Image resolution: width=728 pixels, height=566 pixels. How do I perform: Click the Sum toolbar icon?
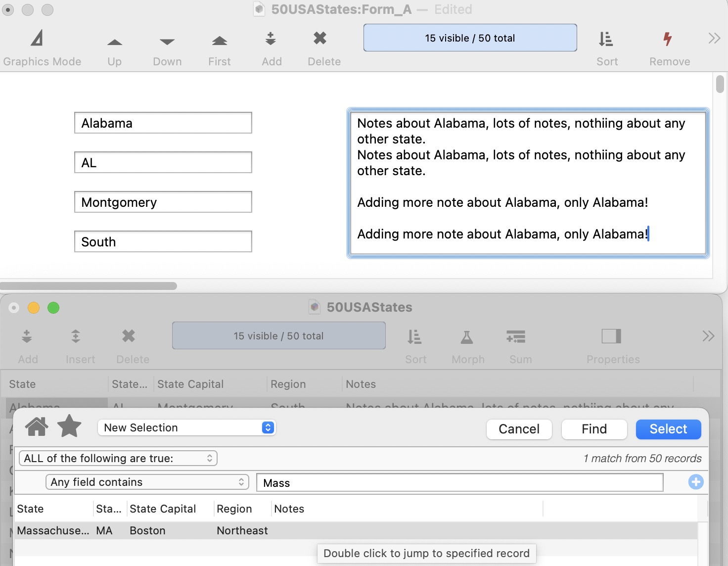click(516, 337)
